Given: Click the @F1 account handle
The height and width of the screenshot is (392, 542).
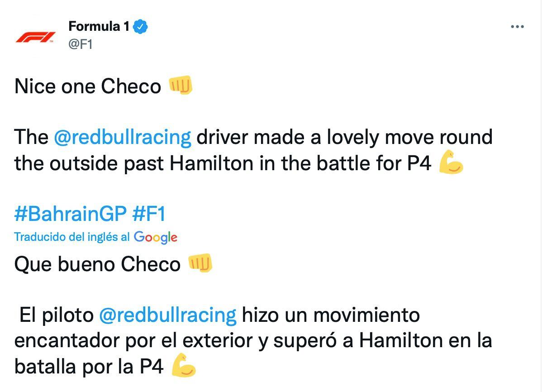Looking at the screenshot, I should point(80,44).
